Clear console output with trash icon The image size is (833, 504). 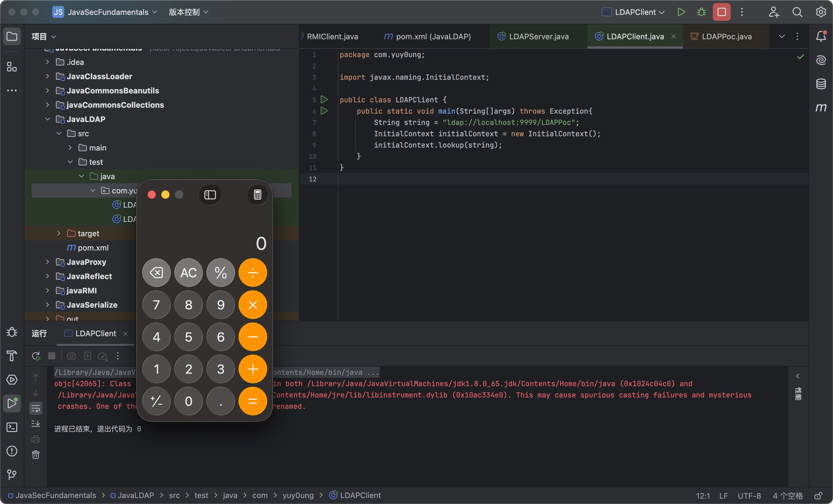point(35,455)
